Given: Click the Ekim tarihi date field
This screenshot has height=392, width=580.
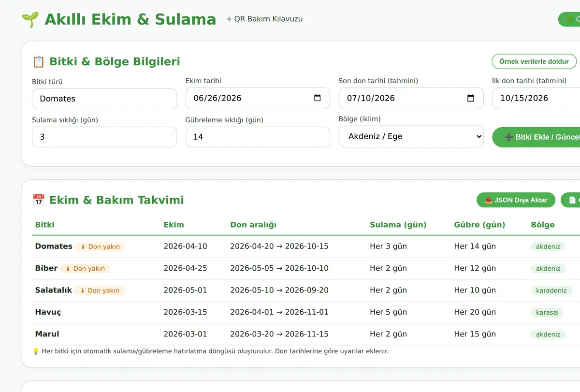Looking at the screenshot, I should pyautogui.click(x=258, y=98).
